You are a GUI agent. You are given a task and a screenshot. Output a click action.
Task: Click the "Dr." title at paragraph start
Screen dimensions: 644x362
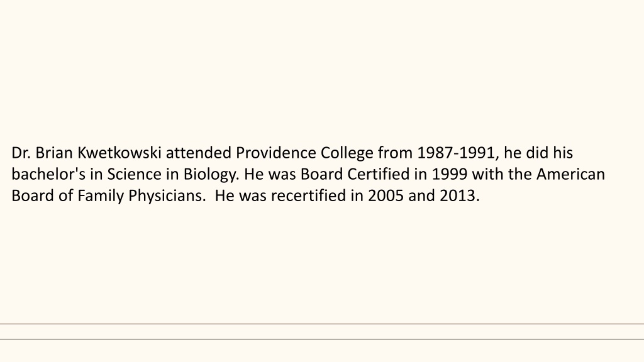(21, 153)
